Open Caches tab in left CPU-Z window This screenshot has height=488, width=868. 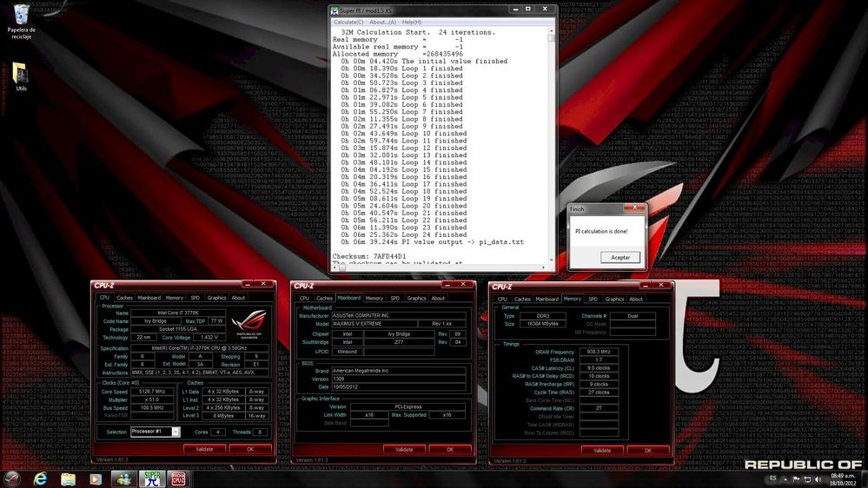124,298
